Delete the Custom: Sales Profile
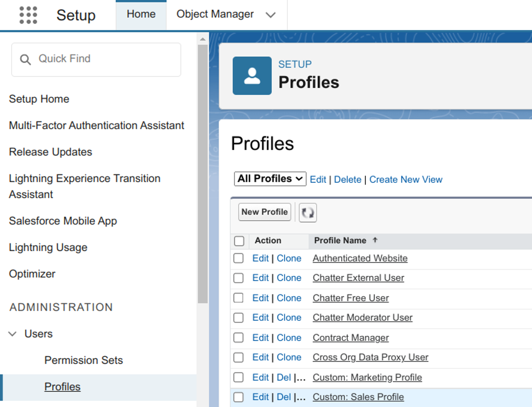 [x=284, y=397]
